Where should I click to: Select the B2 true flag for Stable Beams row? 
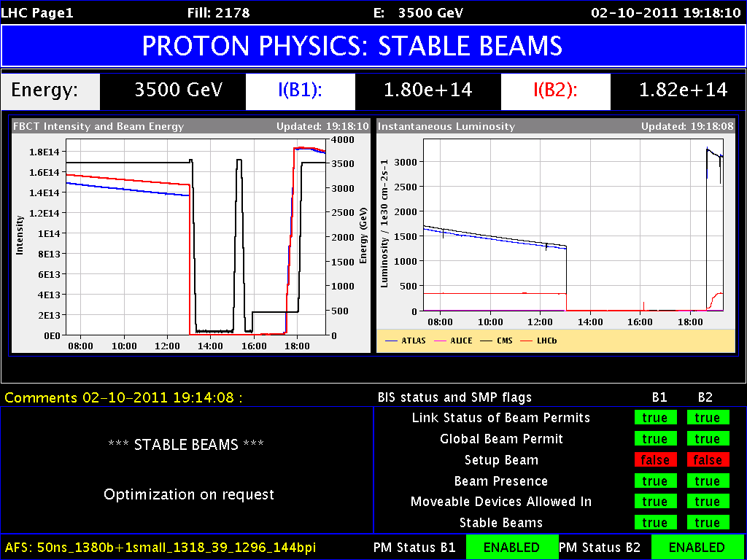pyautogui.click(x=708, y=522)
